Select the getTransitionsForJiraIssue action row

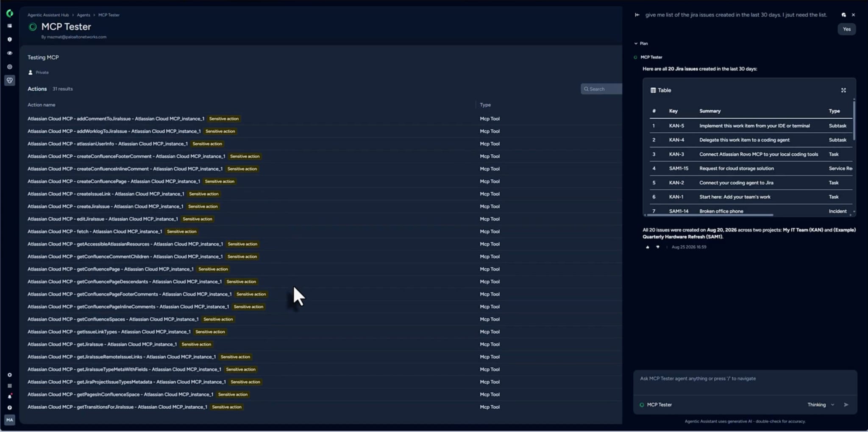click(x=320, y=407)
